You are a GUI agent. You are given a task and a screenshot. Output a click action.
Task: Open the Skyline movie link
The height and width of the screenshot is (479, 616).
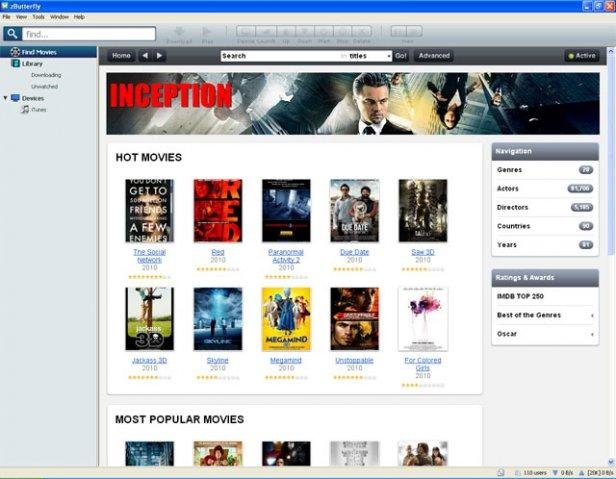218,360
